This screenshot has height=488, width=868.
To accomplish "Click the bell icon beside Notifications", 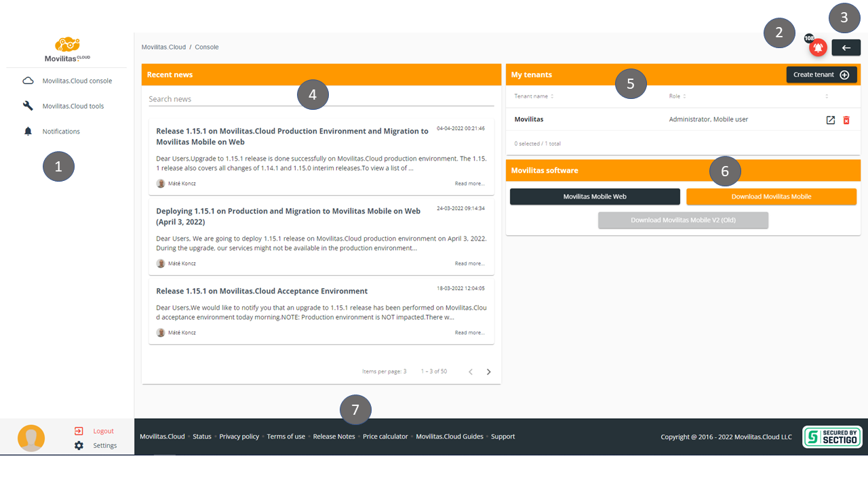I will click(x=28, y=131).
